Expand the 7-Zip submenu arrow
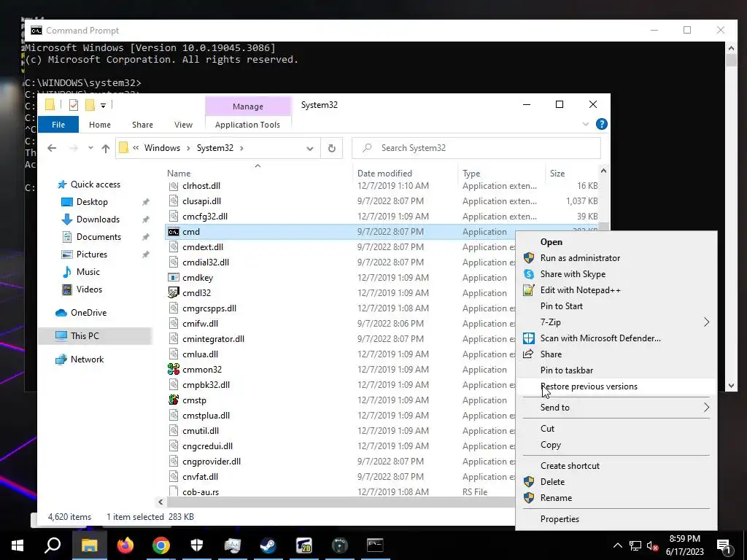 pos(706,322)
